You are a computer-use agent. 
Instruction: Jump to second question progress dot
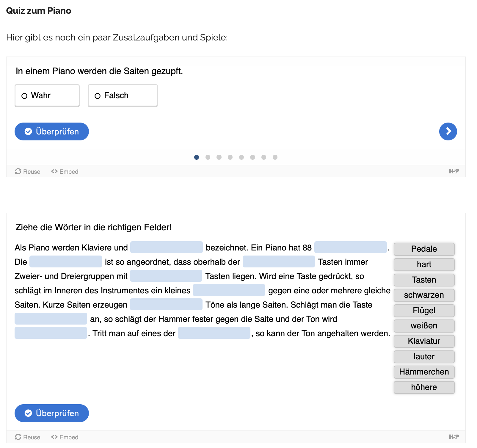(208, 157)
